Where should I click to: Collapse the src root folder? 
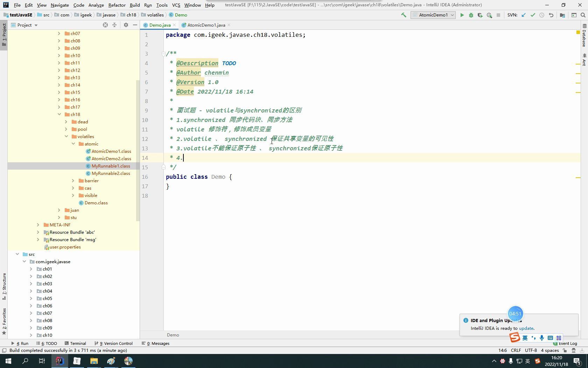point(17,254)
